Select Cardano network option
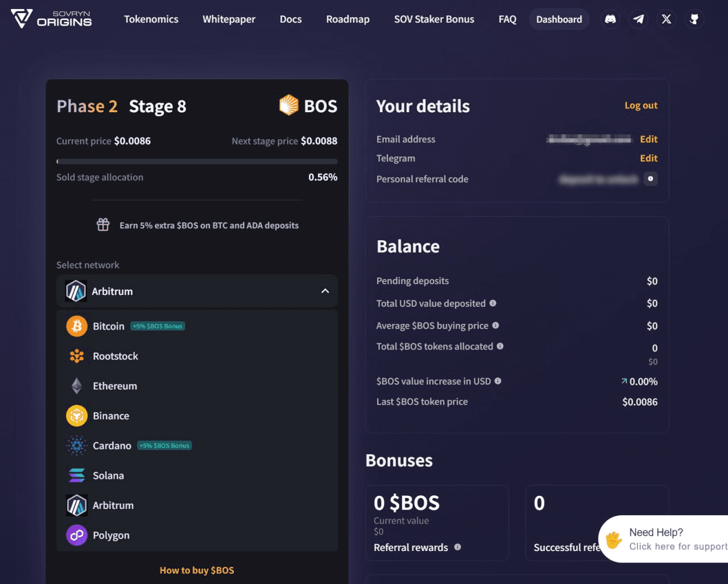Viewport: 728px width, 584px height. (197, 446)
